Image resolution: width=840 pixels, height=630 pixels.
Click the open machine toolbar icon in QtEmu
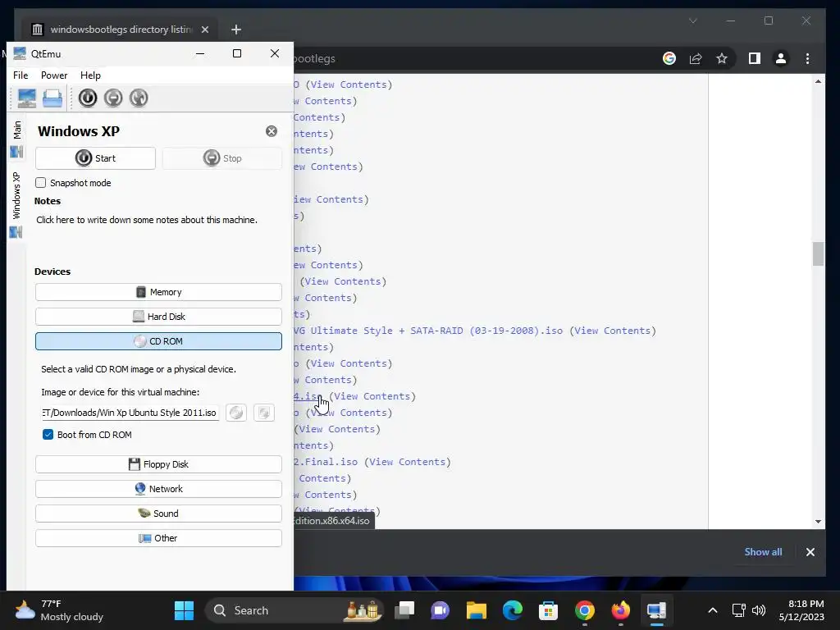tap(52, 98)
